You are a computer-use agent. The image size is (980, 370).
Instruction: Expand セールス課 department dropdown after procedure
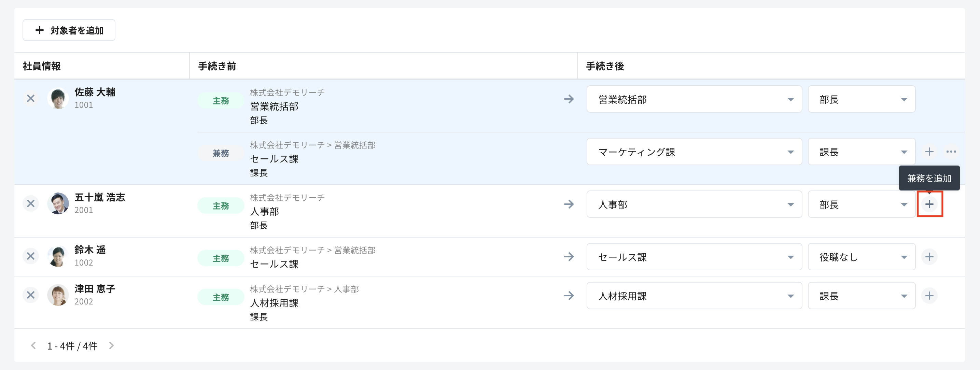(x=694, y=257)
